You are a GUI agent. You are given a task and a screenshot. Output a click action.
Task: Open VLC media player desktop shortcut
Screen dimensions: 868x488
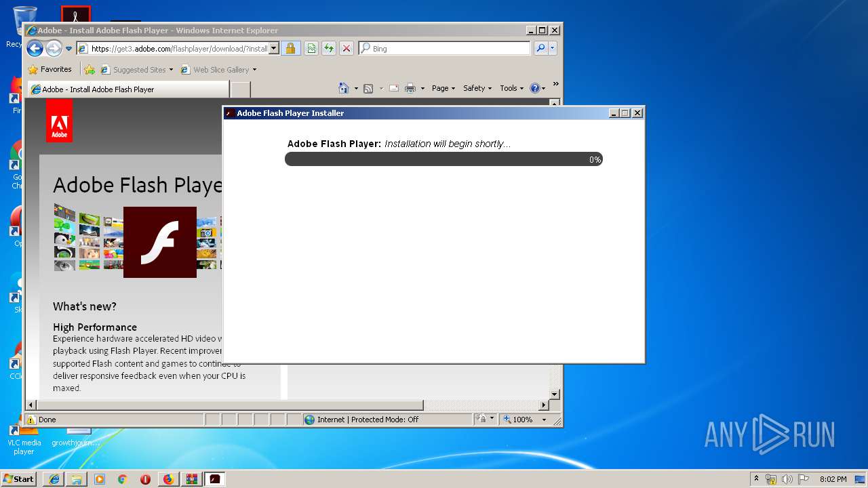[24, 439]
